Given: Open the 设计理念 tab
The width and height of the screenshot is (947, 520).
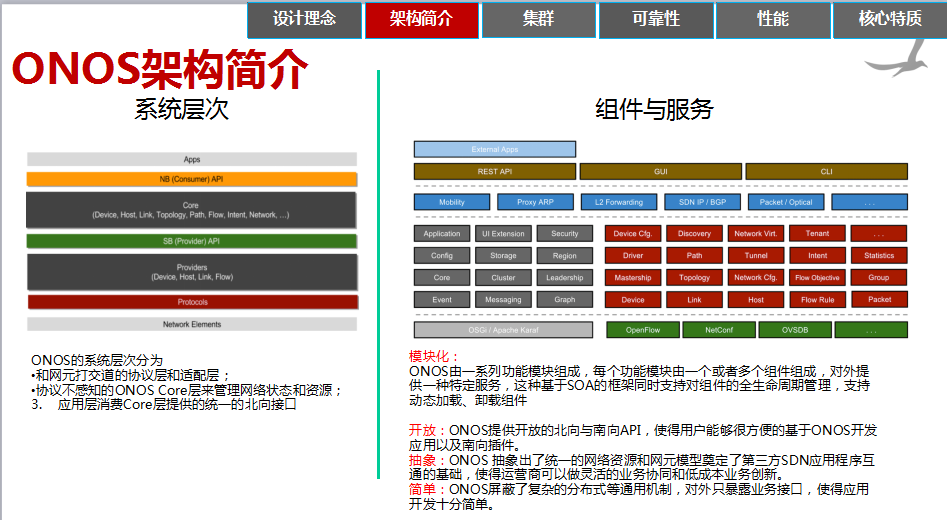Looking at the screenshot, I should click(304, 20).
